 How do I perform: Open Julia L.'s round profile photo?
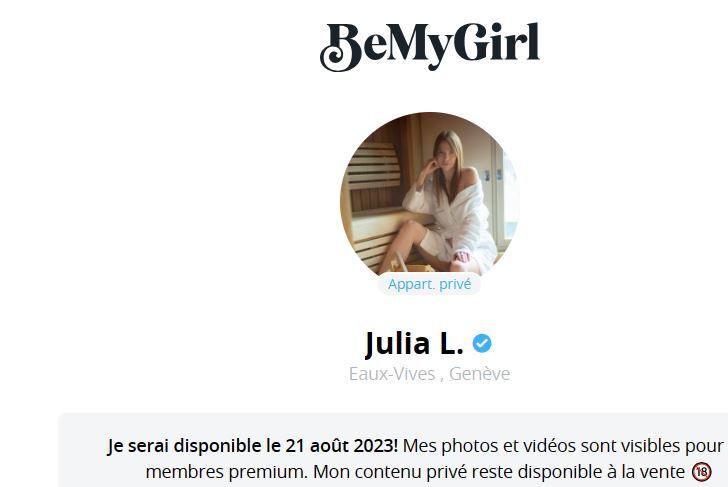429,195
